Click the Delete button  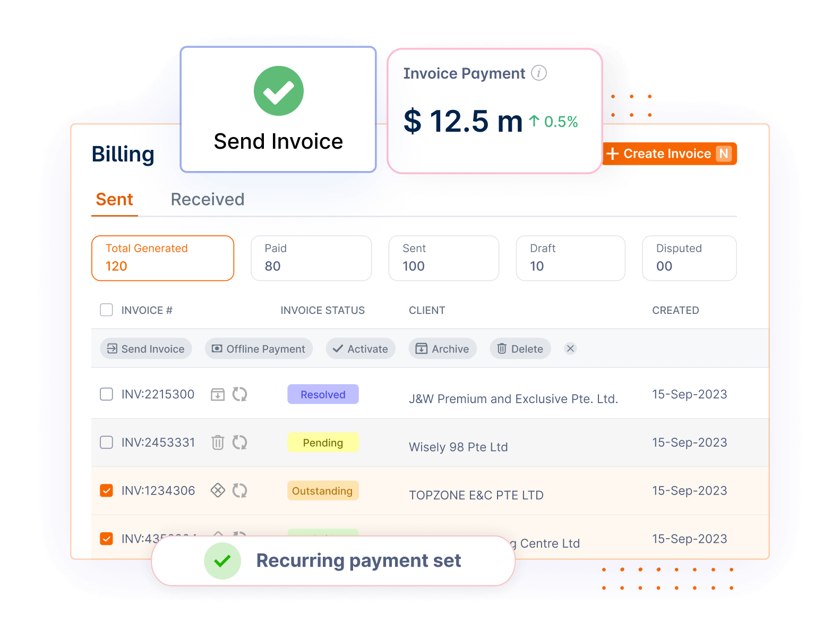[520, 348]
